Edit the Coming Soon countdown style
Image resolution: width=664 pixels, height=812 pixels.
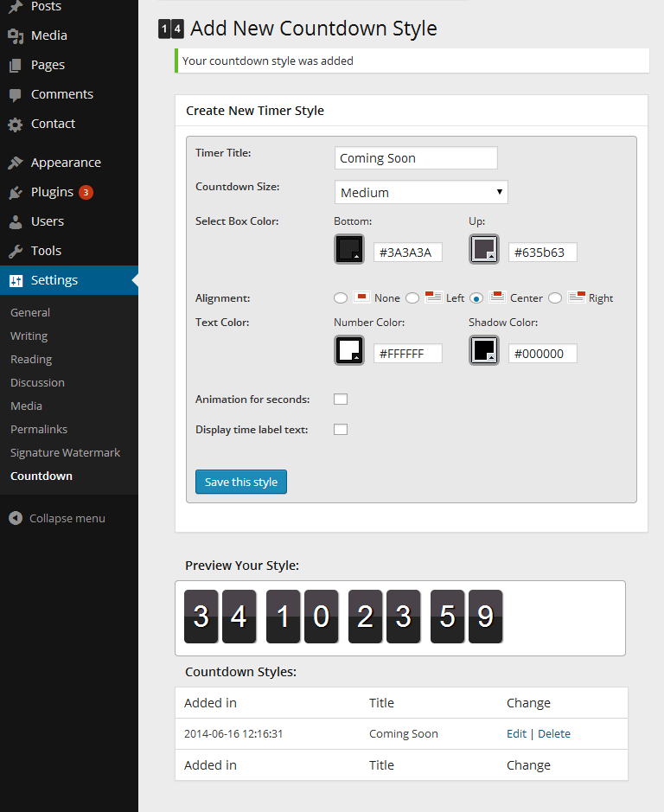516,734
